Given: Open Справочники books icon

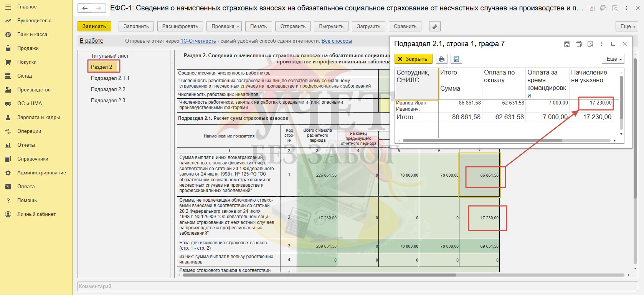Looking at the screenshot, I should click(8, 159).
